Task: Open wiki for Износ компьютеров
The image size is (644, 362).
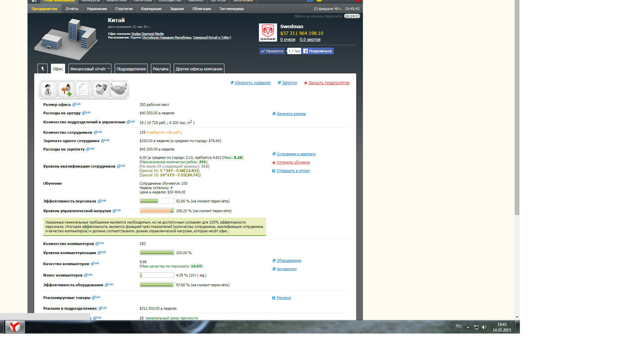Action: pyautogui.click(x=88, y=275)
